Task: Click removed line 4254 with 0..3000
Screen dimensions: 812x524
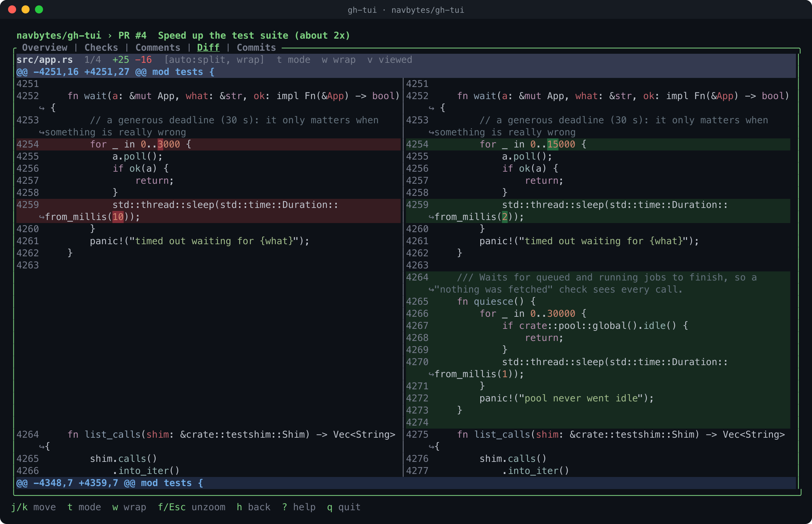Action: pyautogui.click(x=208, y=144)
